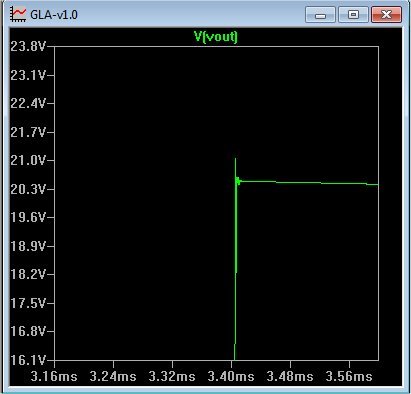Click the waveform icon in title bar
The width and height of the screenshot is (411, 394).
[x=18, y=14]
